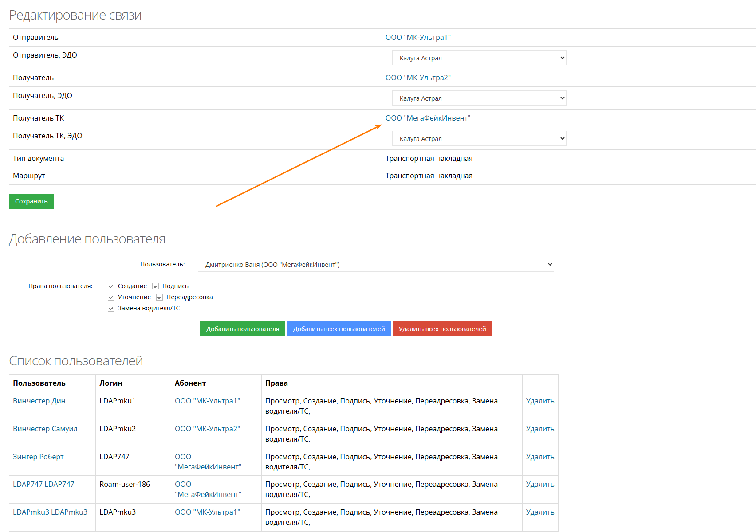The image size is (756, 532).
Task: Uncheck the Создание permission checkbox
Action: coord(111,286)
